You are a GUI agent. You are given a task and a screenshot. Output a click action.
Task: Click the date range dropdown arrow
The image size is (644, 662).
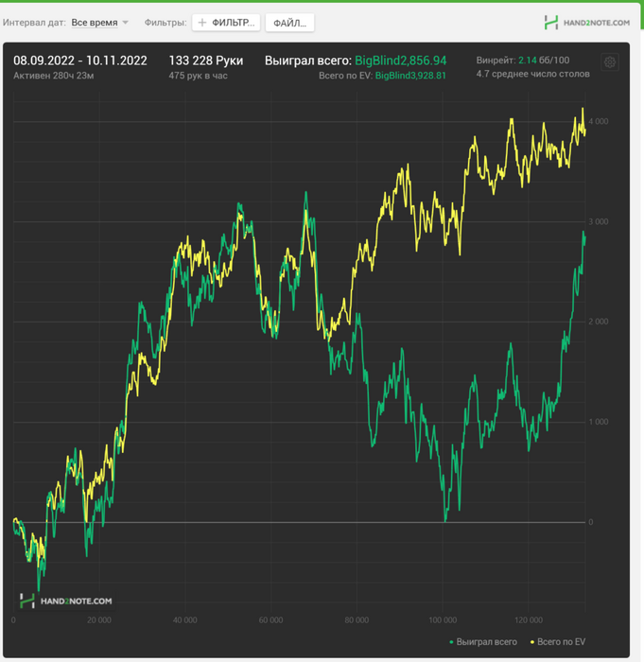click(x=126, y=23)
